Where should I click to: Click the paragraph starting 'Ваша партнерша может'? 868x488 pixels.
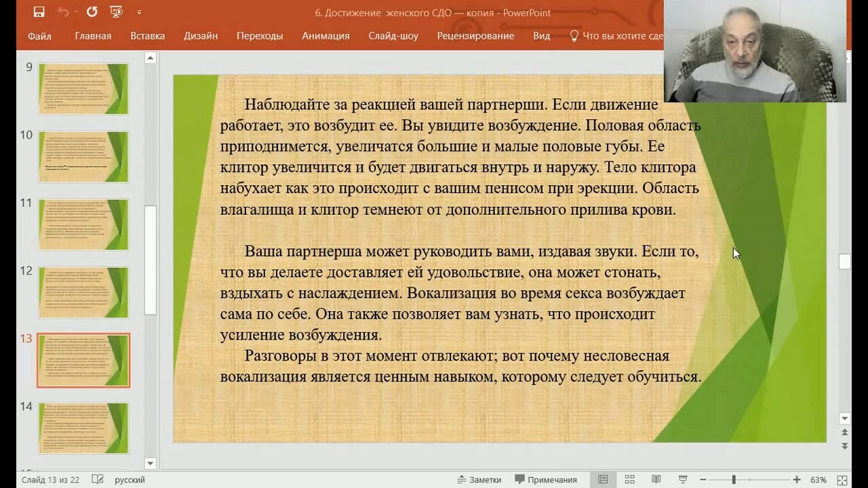click(x=460, y=293)
